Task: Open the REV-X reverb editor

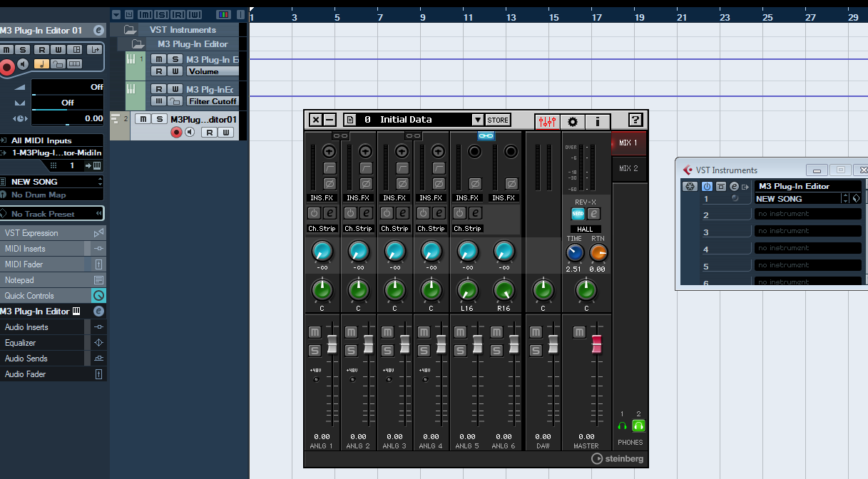Action: (593, 212)
